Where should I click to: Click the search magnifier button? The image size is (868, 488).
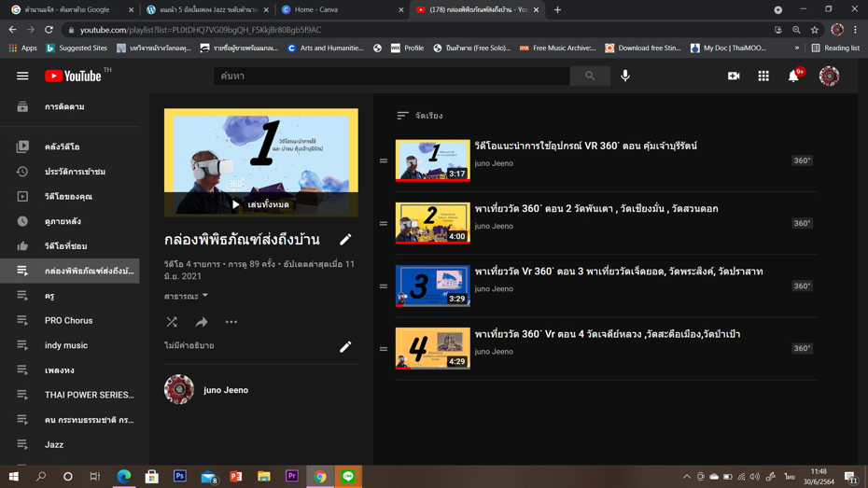coord(590,77)
